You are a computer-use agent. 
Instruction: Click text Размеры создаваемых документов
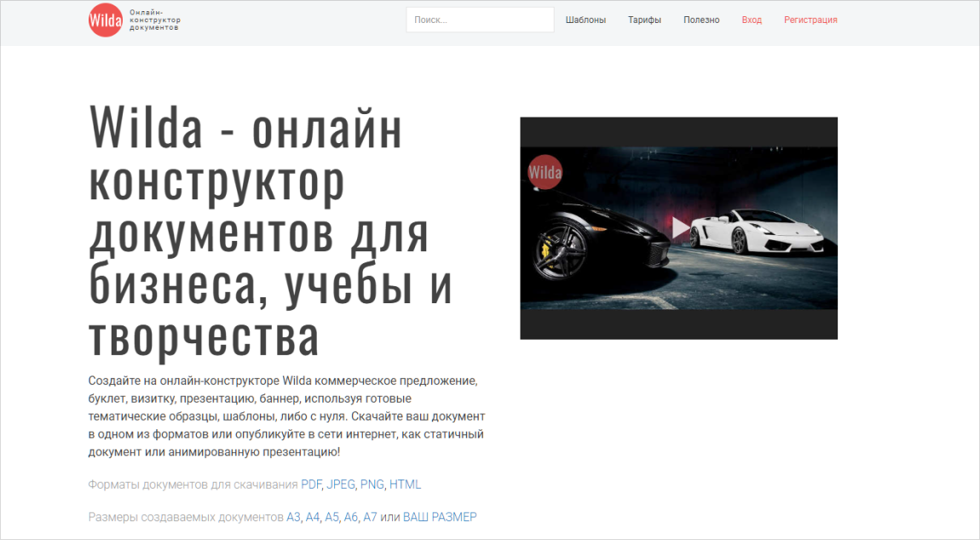(186, 517)
